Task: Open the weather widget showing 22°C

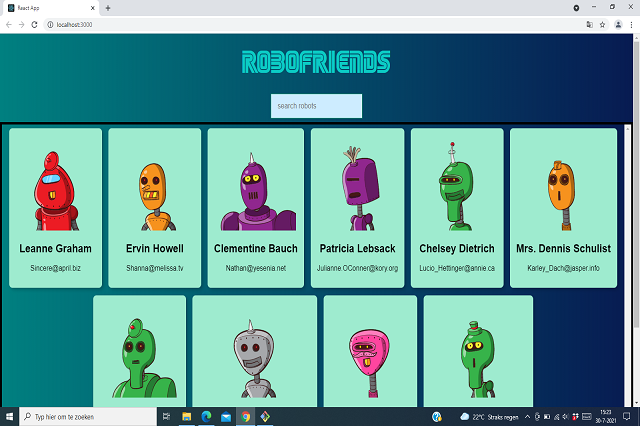Action: [x=489, y=417]
